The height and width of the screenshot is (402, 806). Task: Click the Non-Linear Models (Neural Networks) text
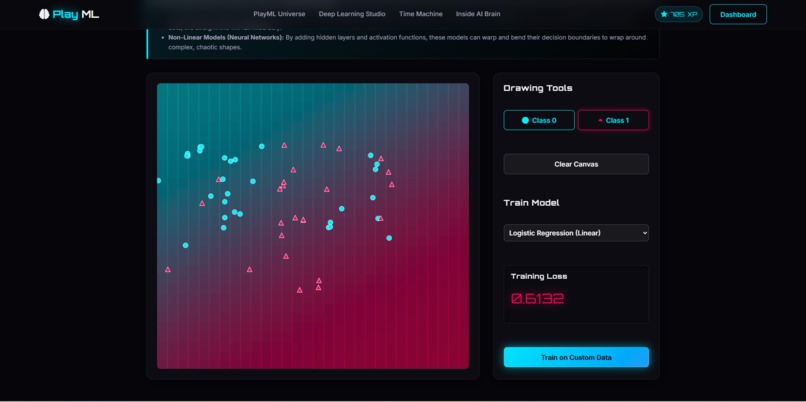point(226,38)
